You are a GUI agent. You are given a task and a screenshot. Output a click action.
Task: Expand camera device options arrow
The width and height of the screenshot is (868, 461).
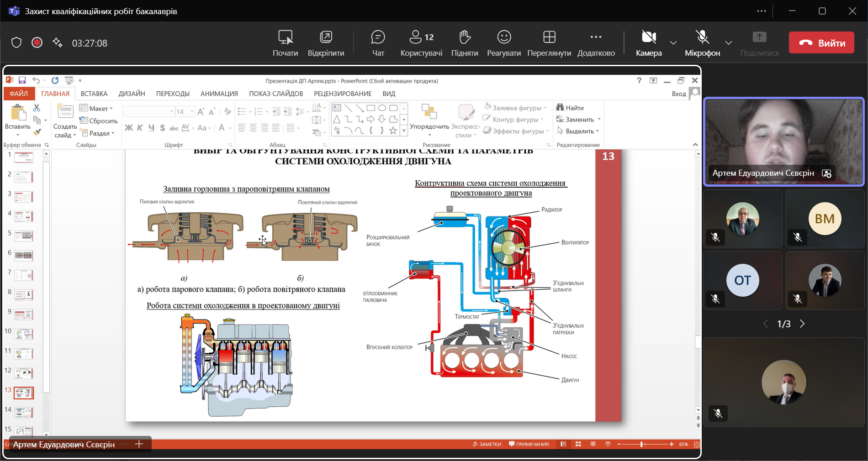tap(673, 43)
